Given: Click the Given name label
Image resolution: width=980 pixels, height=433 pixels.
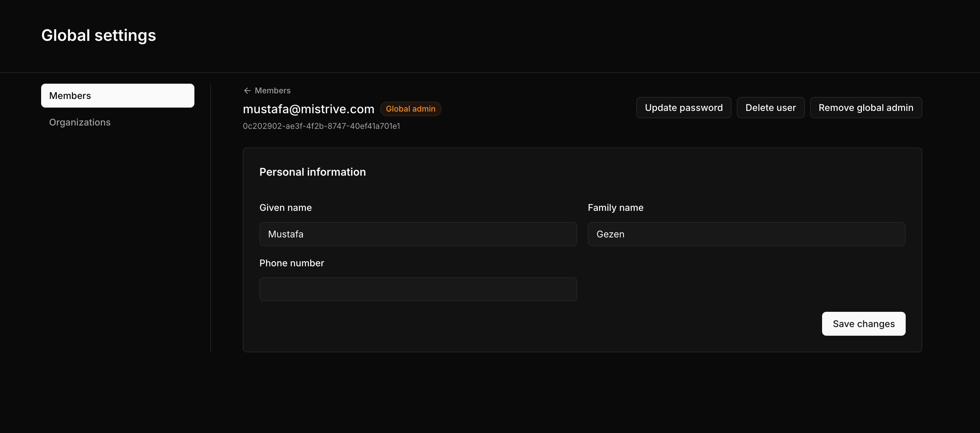Looking at the screenshot, I should click(x=285, y=207).
